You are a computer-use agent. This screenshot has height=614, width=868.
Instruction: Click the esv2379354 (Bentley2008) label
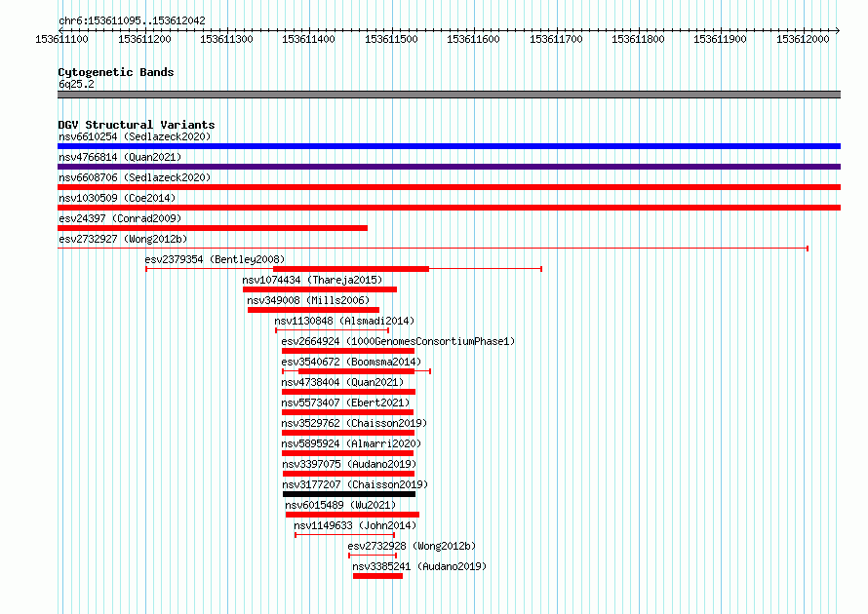215,259
